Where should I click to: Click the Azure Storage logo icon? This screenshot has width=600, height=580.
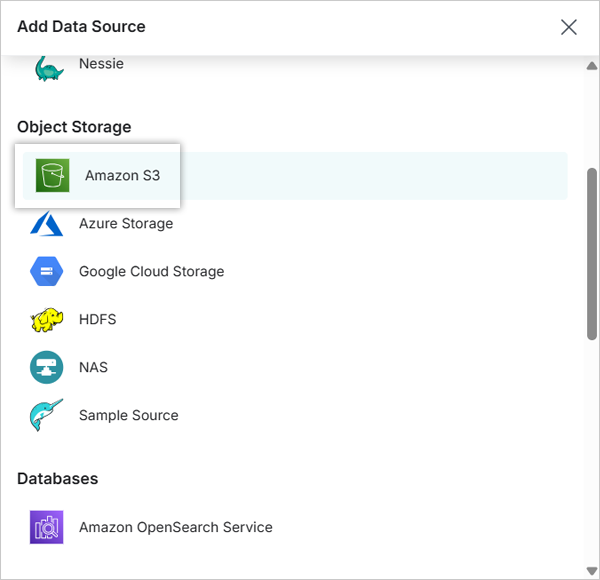pyautogui.click(x=46, y=223)
